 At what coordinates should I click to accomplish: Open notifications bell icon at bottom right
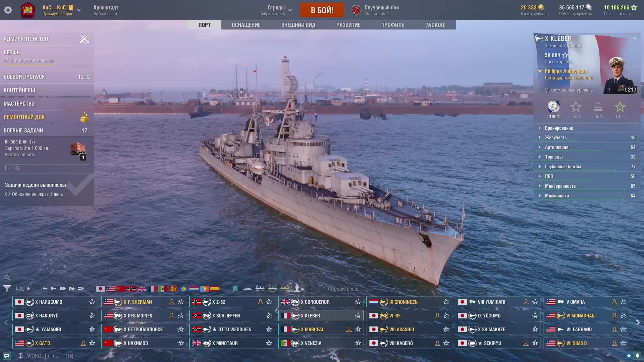pyautogui.click(x=637, y=356)
